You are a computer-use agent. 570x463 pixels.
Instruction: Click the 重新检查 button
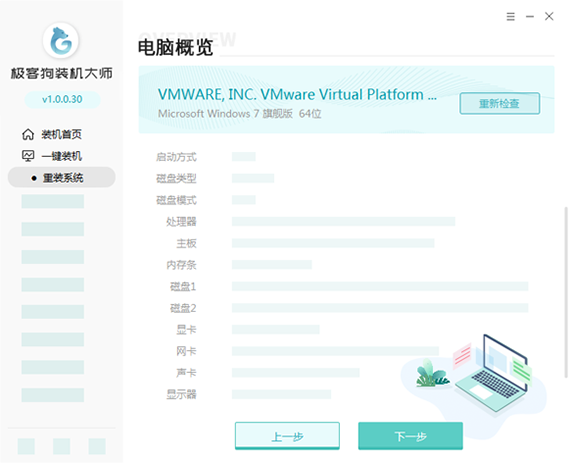[499, 104]
